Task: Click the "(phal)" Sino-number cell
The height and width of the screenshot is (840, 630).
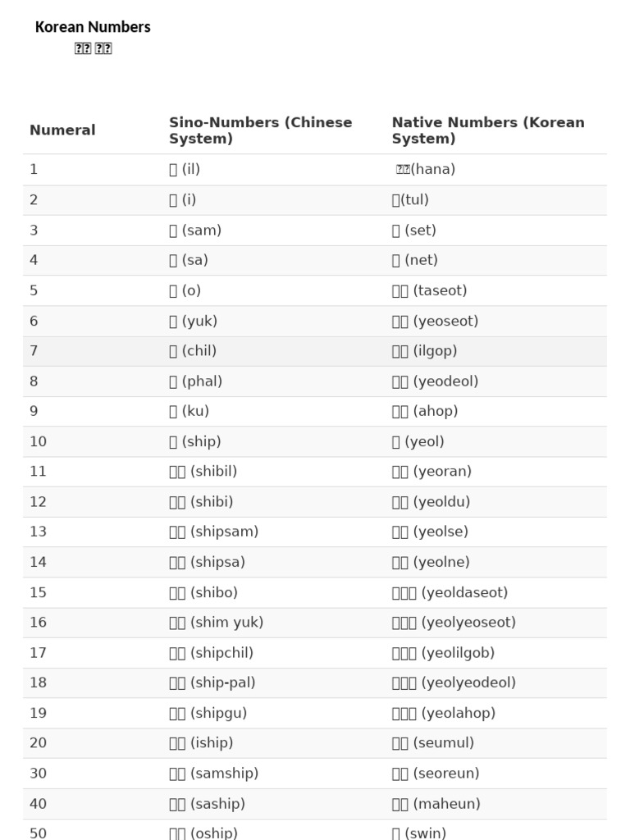Action: coord(195,381)
